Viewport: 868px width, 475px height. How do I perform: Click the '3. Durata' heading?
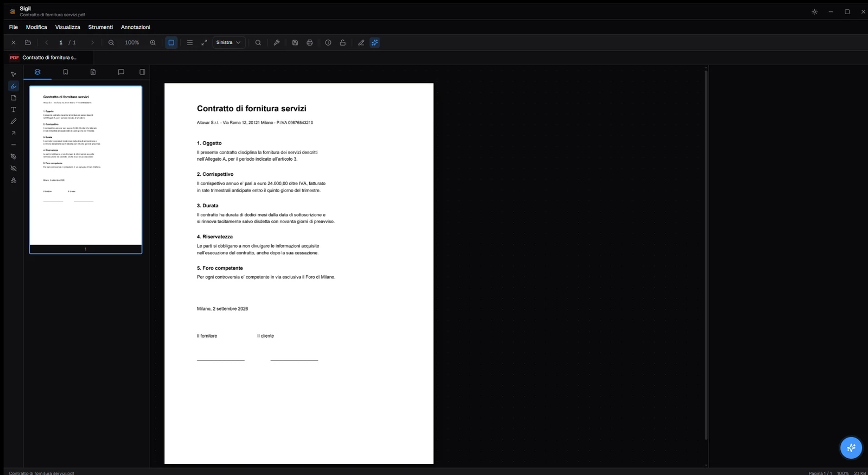208,206
